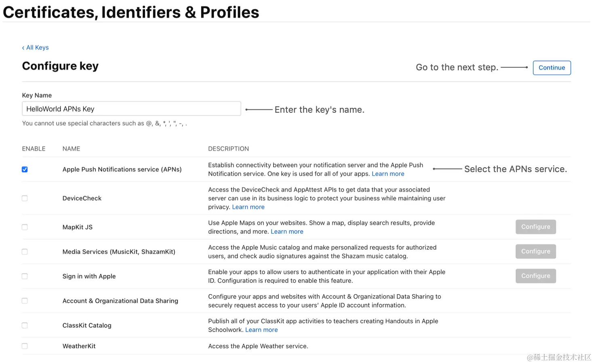
Task: Click Configure for MapKit JS
Action: (535, 227)
